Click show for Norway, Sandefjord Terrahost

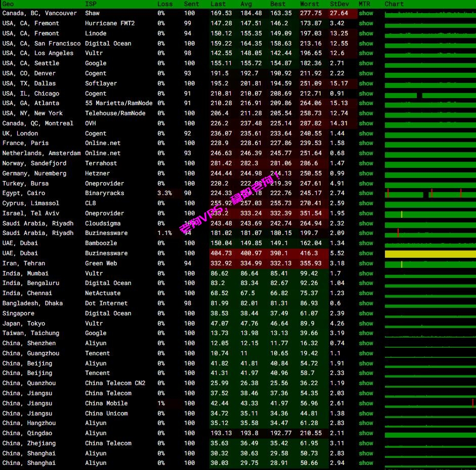[x=366, y=163]
